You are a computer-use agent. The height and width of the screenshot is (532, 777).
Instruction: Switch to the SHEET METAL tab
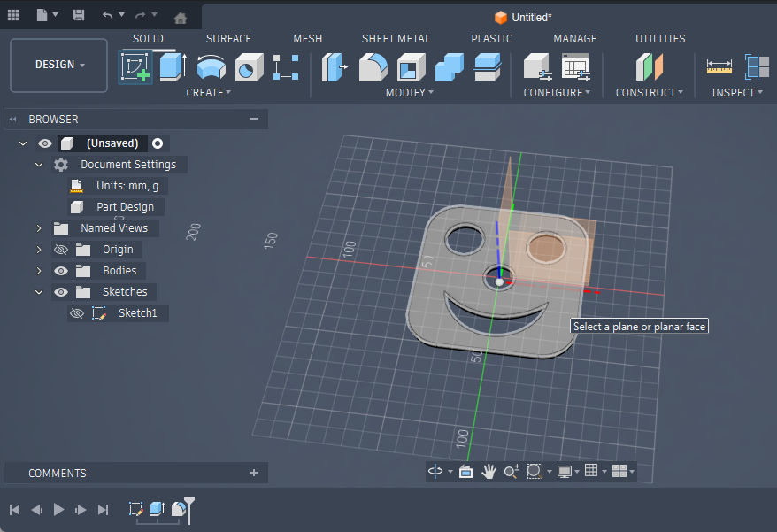tap(396, 38)
